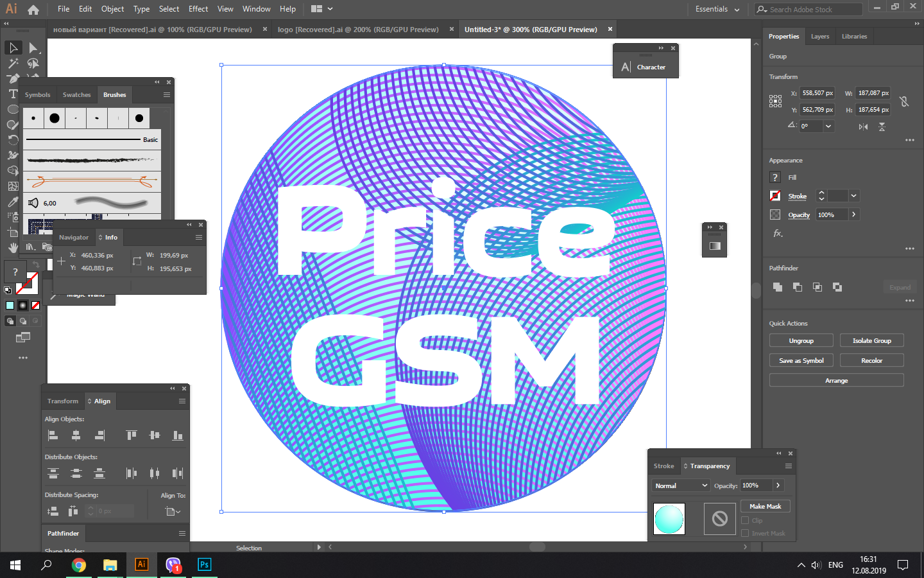
Task: Switch to the Navigator tab
Action: 74,237
